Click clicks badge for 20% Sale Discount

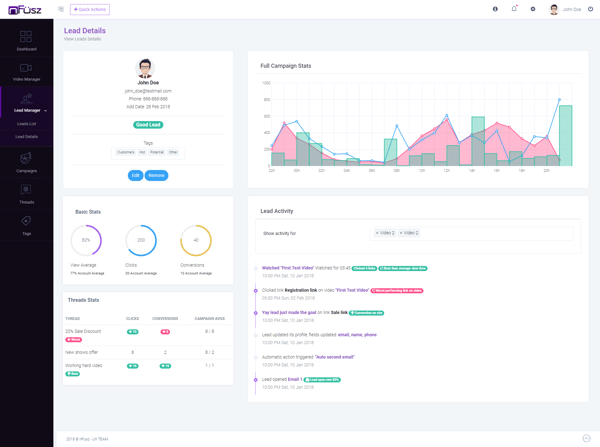[133, 332]
